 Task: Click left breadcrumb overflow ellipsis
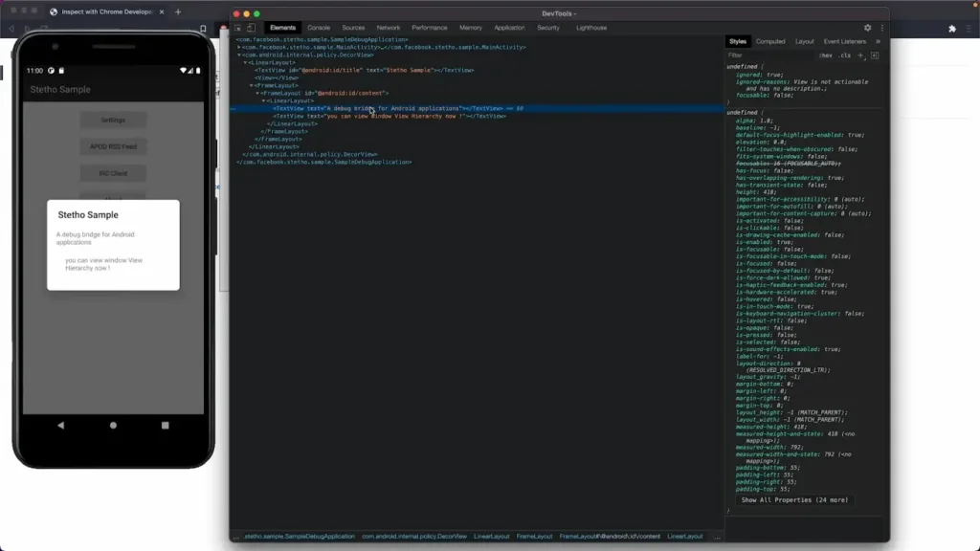(x=235, y=536)
